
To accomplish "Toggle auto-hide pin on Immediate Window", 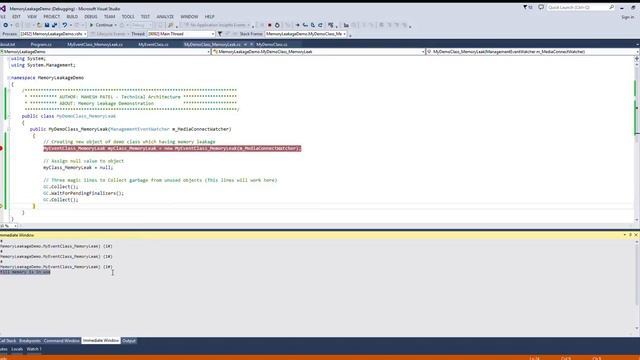I will 630,235.
